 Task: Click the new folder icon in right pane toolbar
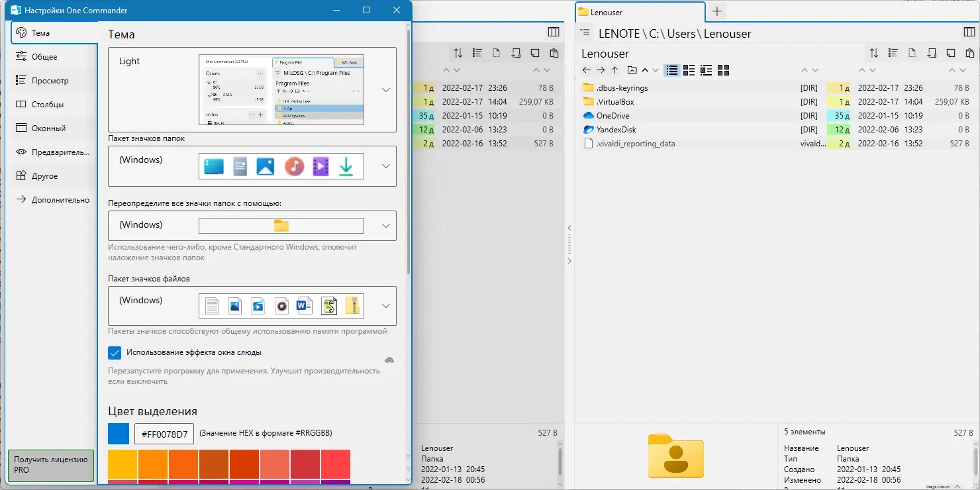[x=932, y=53]
